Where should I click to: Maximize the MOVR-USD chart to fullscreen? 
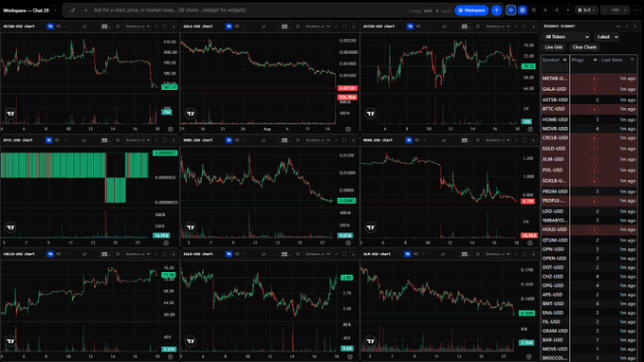click(524, 140)
